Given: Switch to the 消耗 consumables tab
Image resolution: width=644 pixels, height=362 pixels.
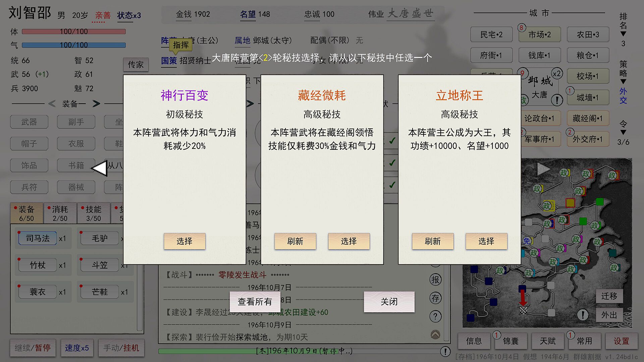Looking at the screenshot, I should click(60, 213).
